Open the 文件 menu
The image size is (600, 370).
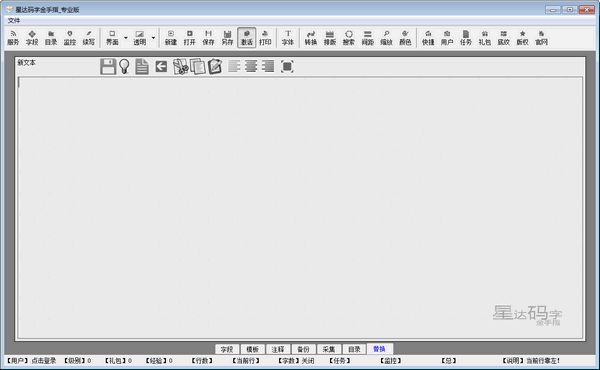click(14, 20)
